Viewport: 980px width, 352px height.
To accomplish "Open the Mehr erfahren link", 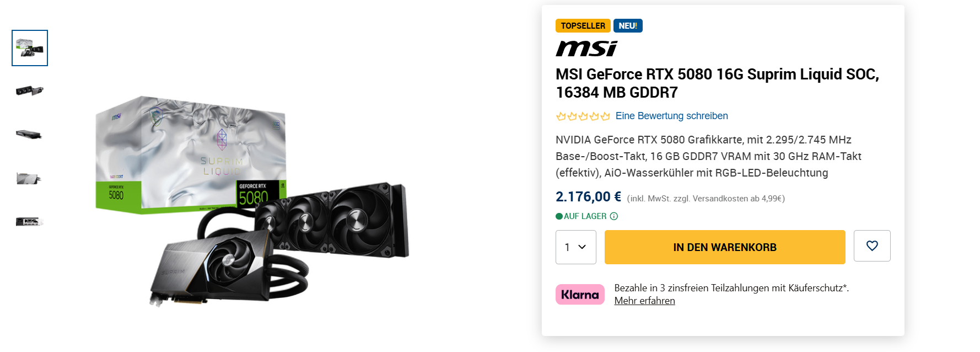I will [x=645, y=301].
